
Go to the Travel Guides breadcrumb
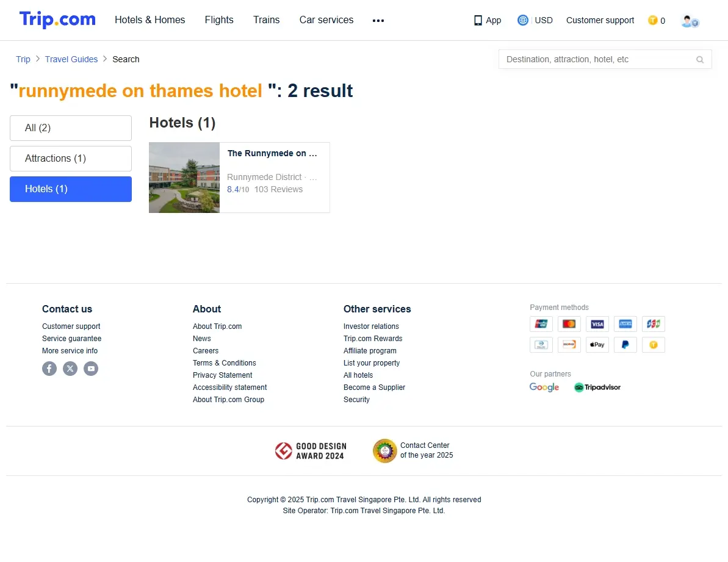click(71, 59)
